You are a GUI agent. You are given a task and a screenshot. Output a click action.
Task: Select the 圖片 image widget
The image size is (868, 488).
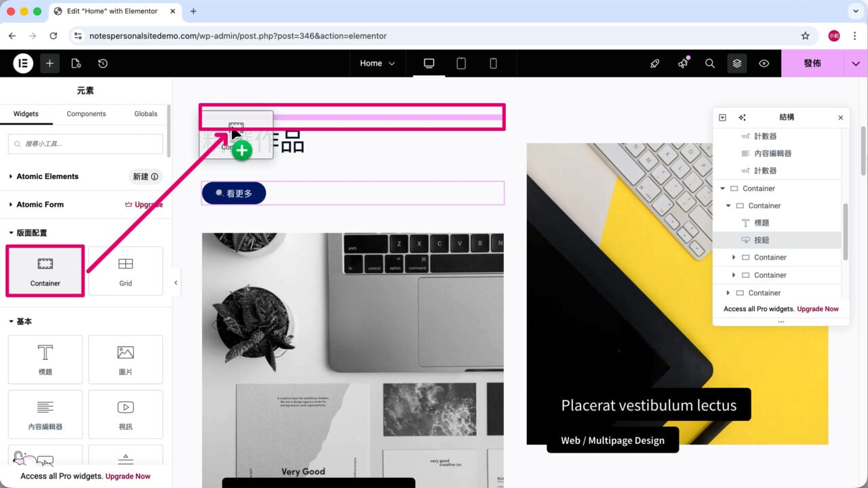[125, 359]
